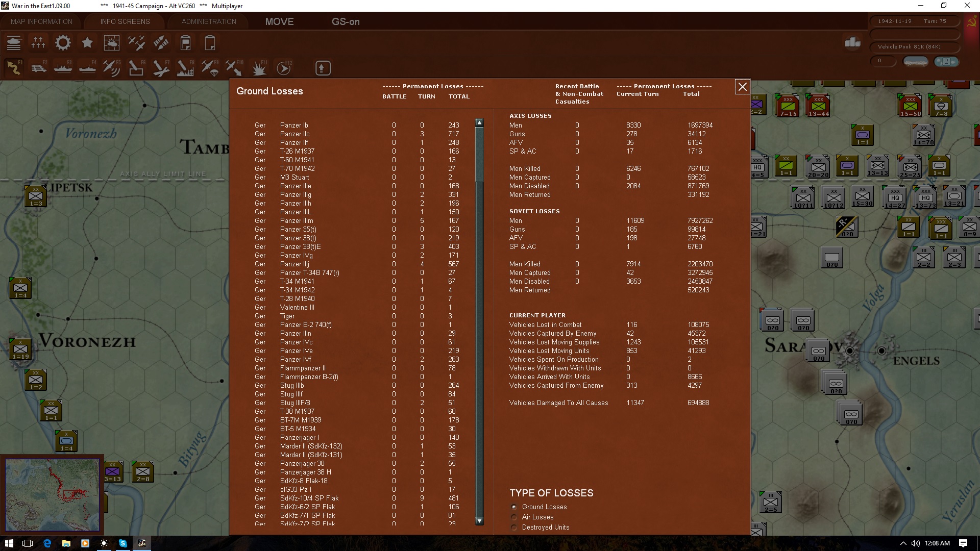The image size is (980, 551).
Task: Select bomb city mode (F8)
Action: 185,68
